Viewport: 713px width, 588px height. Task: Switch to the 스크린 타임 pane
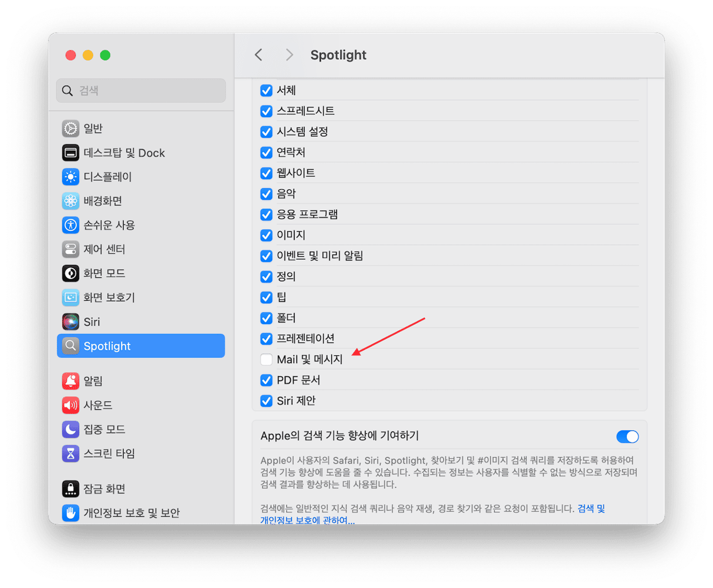141,453
